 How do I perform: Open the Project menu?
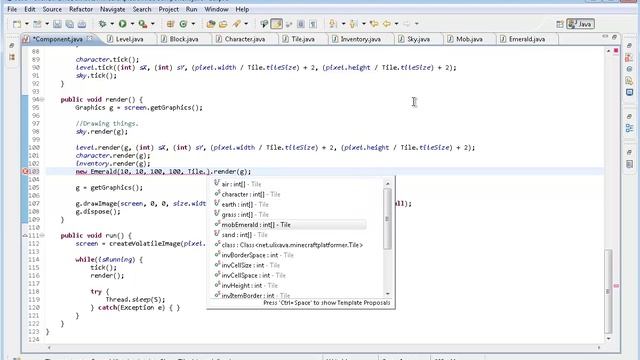coord(169,9)
